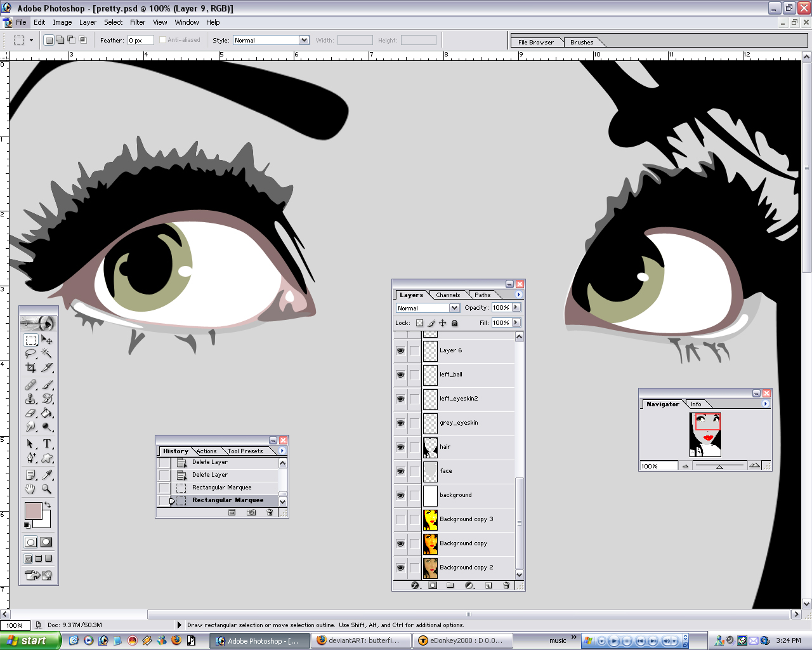
Task: Click Add layer mask icon in Layers panel
Action: (433, 585)
